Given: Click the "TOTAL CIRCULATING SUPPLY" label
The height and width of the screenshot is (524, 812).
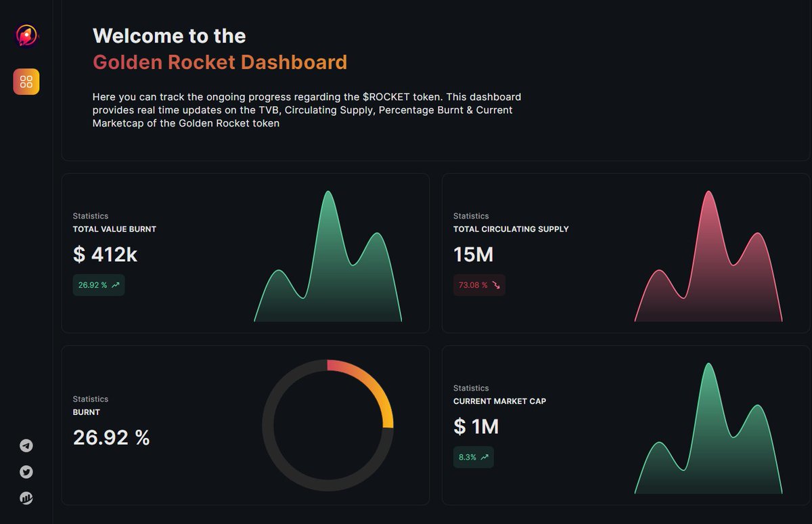Looking at the screenshot, I should click(x=511, y=229).
